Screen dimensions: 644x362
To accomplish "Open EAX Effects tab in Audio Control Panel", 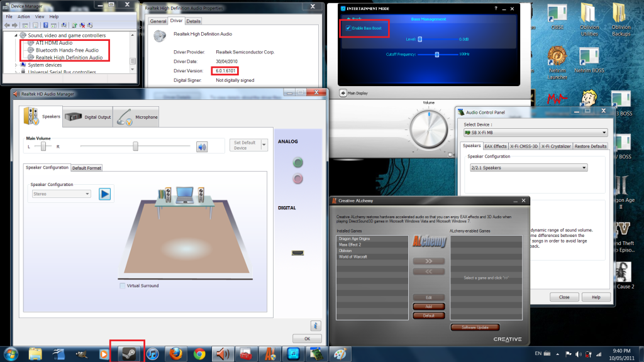I will 496,146.
